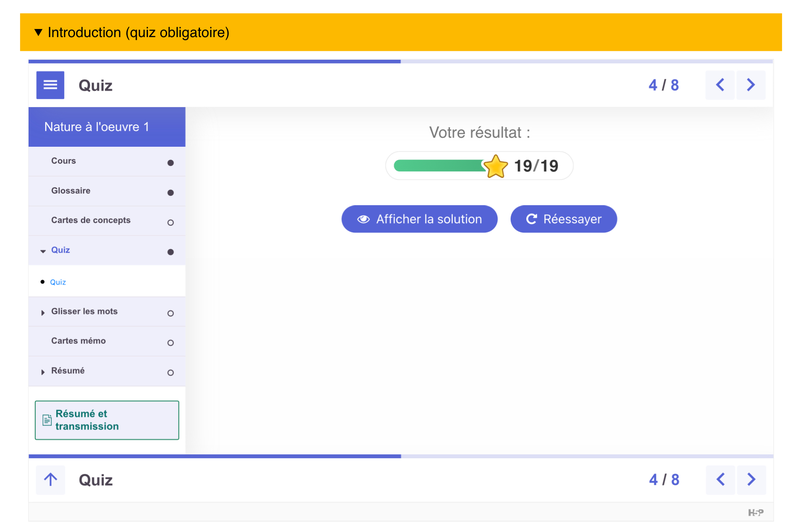This screenshot has width=800, height=523.
Task: Click the Cours completion status dot
Action: click(170, 162)
